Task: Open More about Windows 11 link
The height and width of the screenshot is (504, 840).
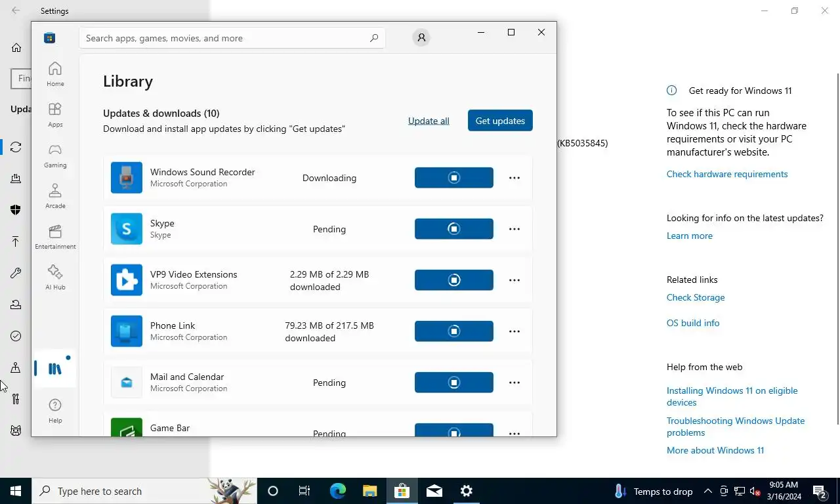Action: tap(715, 450)
